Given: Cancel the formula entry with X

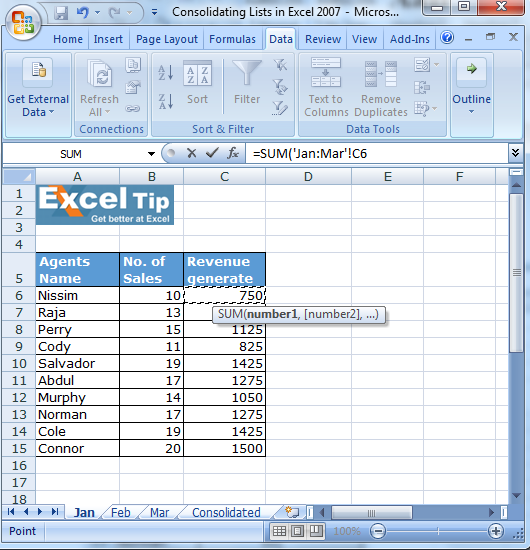Looking at the screenshot, I should tap(192, 153).
